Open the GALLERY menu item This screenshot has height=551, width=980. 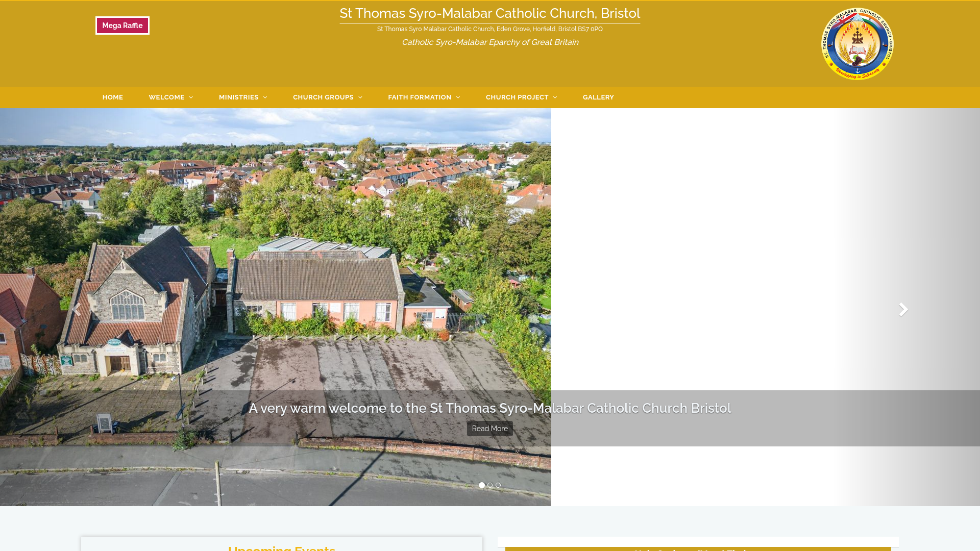click(x=598, y=97)
